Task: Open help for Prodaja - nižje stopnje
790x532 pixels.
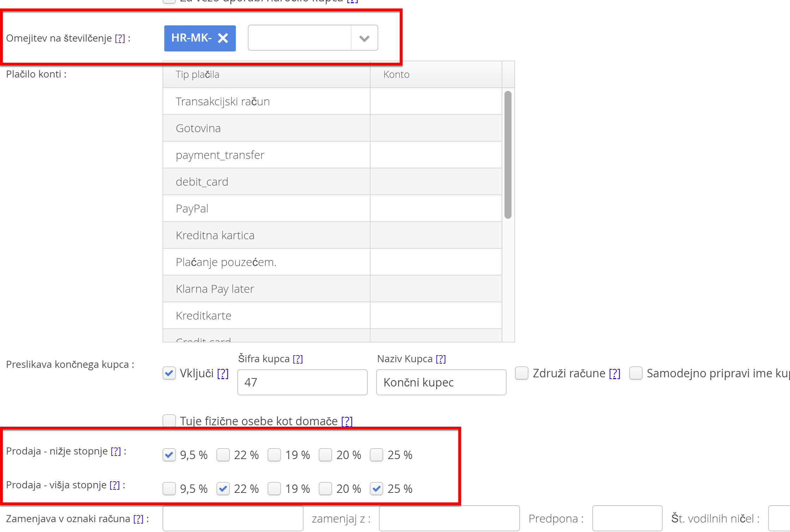Action: pos(116,451)
